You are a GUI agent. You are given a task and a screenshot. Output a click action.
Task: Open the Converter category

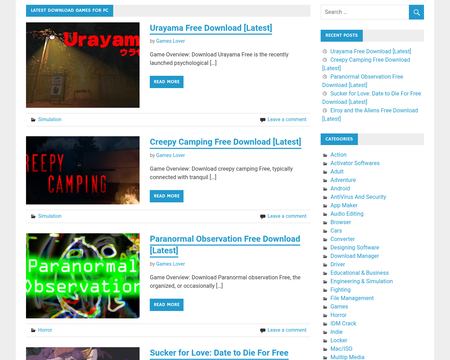342,239
